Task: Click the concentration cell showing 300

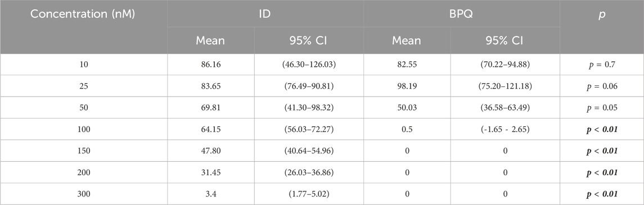Action: tap(84, 195)
